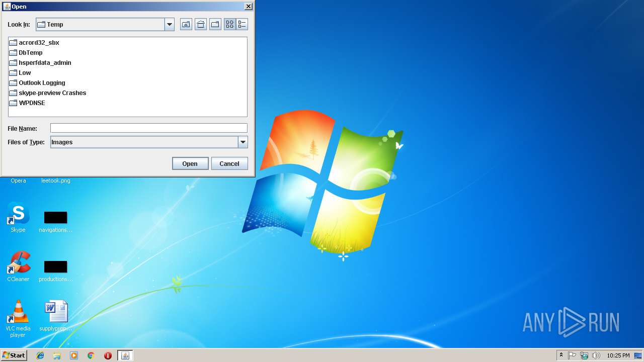Select the DbTemp folder
This screenshot has height=362, width=644.
point(26,53)
